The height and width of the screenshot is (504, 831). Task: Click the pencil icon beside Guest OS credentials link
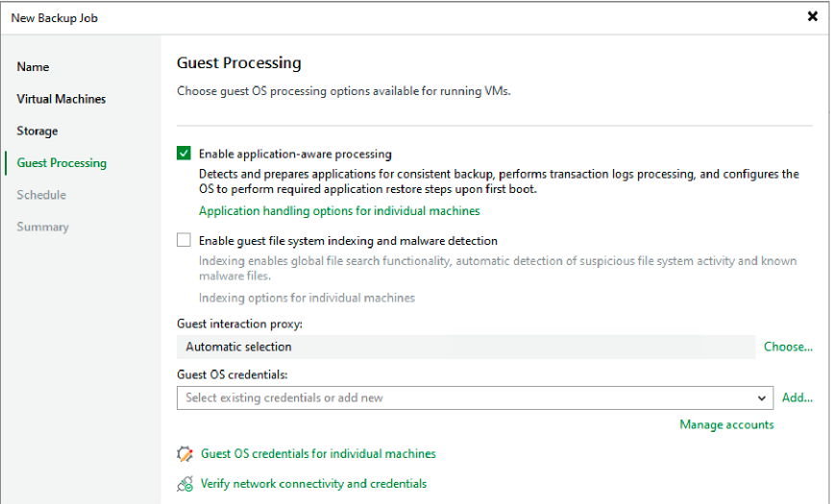(x=185, y=454)
